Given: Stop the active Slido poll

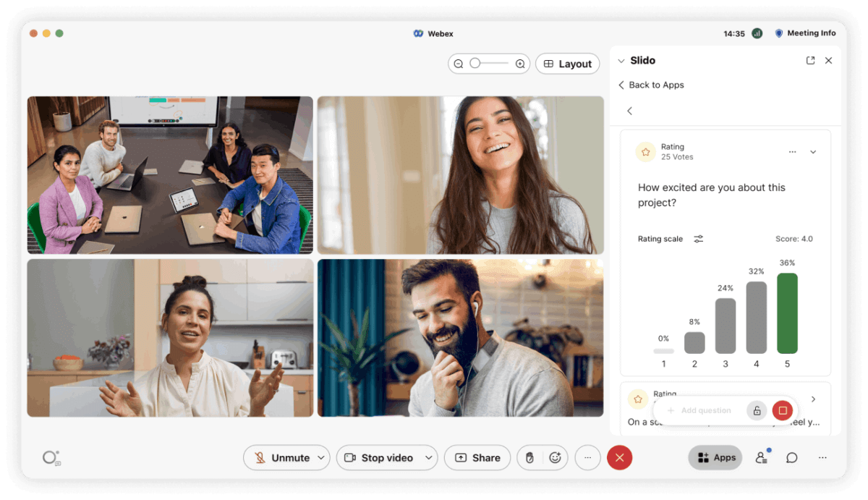Looking at the screenshot, I should coord(782,410).
